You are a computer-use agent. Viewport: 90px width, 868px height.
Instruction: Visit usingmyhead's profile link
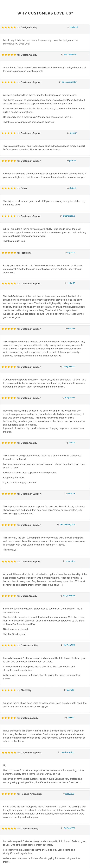click(69, 367)
